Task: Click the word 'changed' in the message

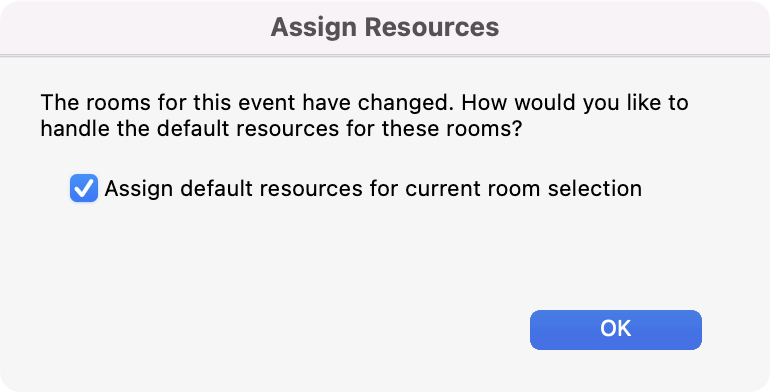Action: click(405, 103)
